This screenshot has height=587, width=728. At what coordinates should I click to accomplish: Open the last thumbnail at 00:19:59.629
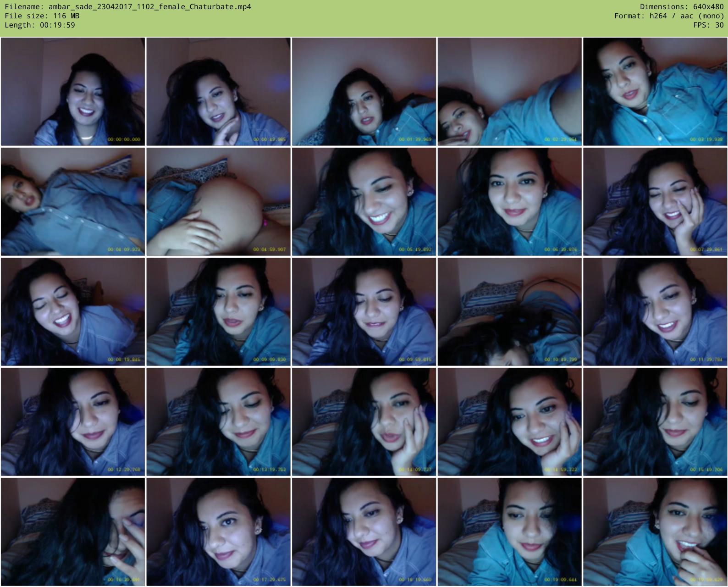655,532
